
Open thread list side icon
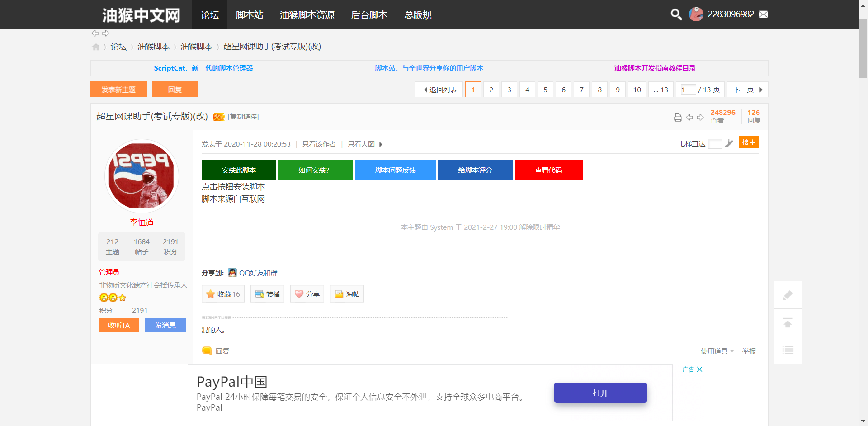point(788,350)
